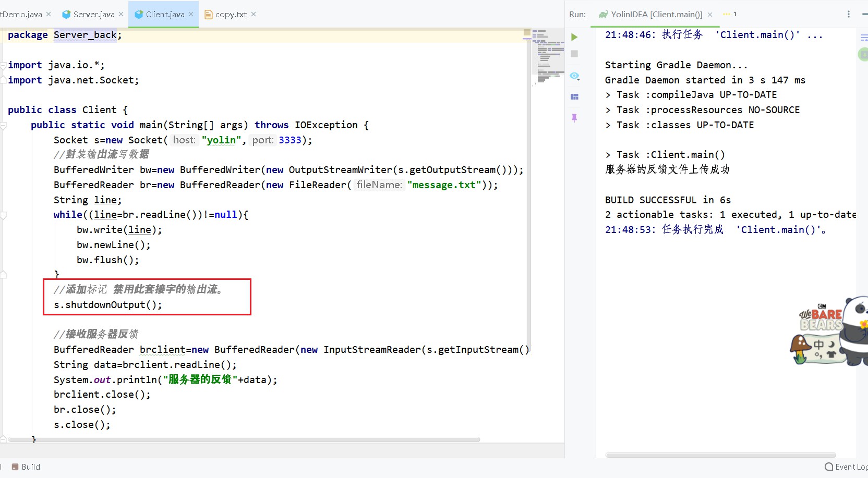Open the Build tool window

click(26, 467)
